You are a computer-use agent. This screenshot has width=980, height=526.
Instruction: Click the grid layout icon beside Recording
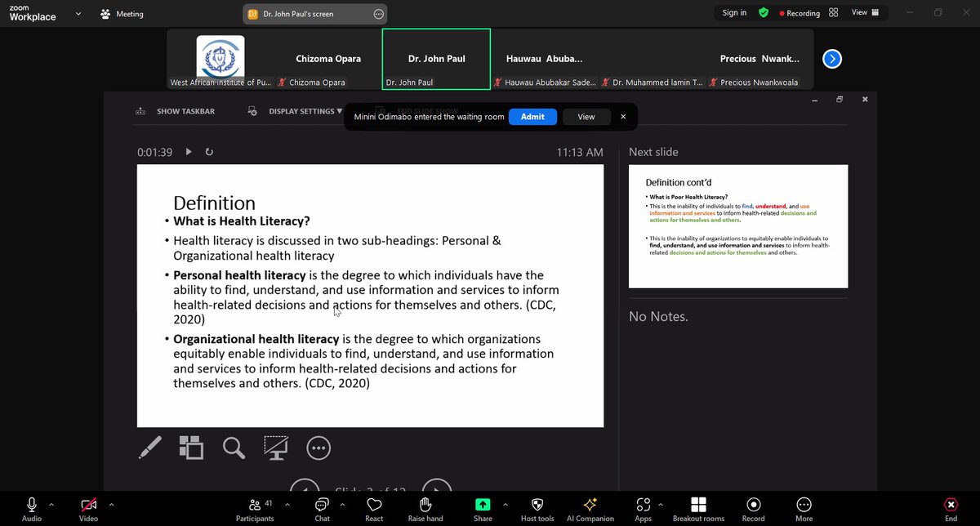tap(834, 13)
